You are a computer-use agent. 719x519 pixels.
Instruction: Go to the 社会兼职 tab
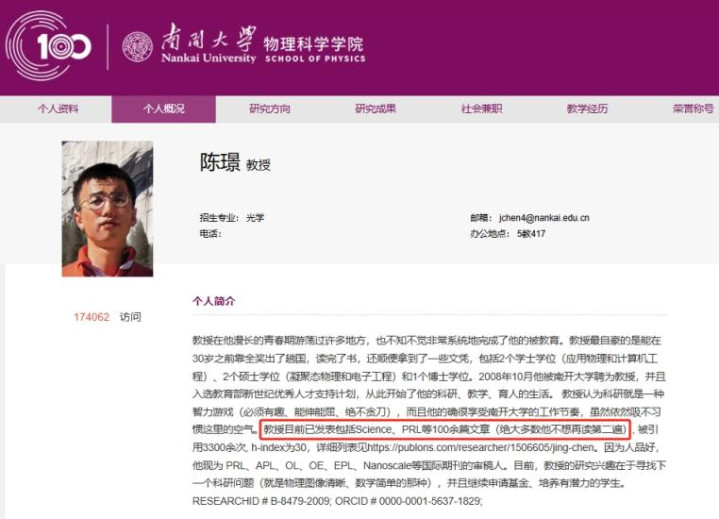coord(481,109)
